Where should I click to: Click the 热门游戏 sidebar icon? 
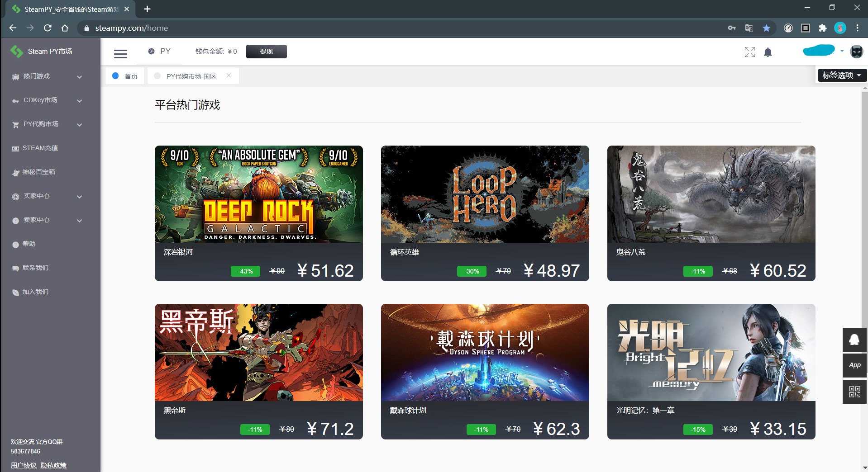(x=16, y=77)
